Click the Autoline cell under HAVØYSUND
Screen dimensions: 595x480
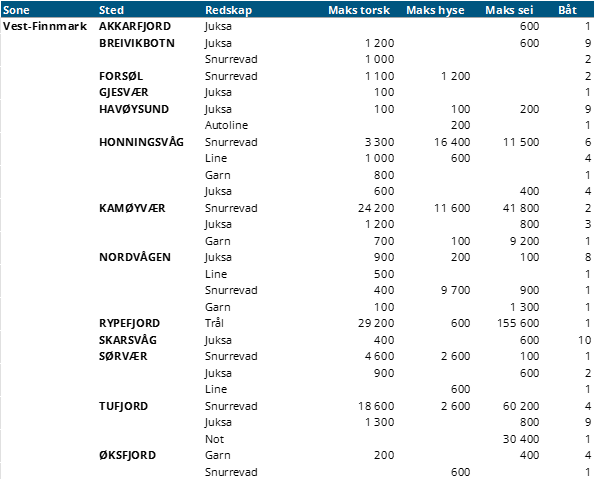pos(227,125)
